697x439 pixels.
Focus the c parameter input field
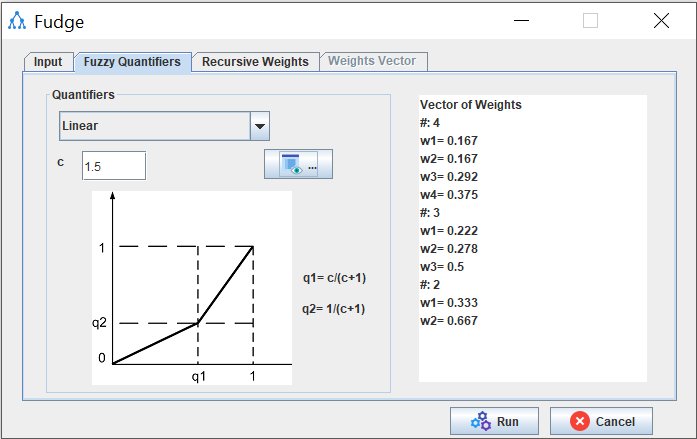pyautogui.click(x=113, y=166)
